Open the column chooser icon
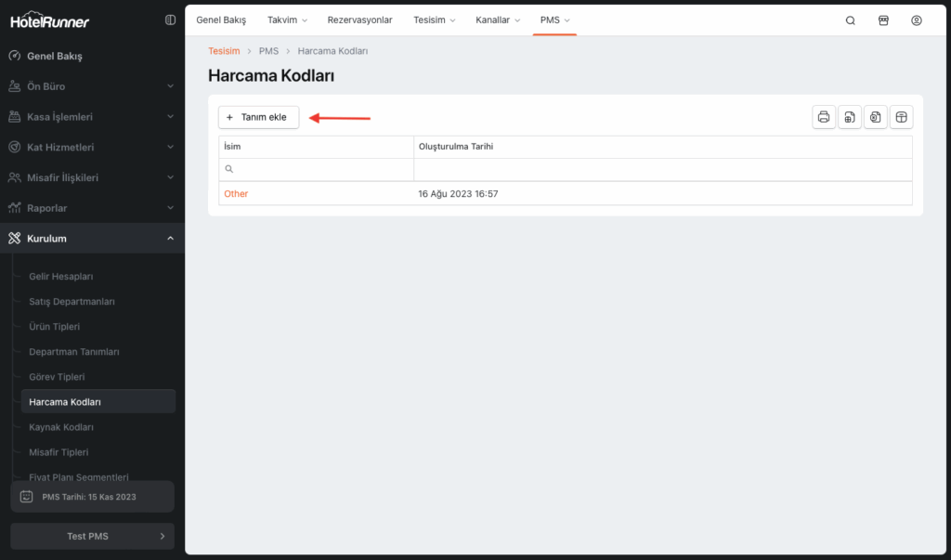 click(901, 117)
